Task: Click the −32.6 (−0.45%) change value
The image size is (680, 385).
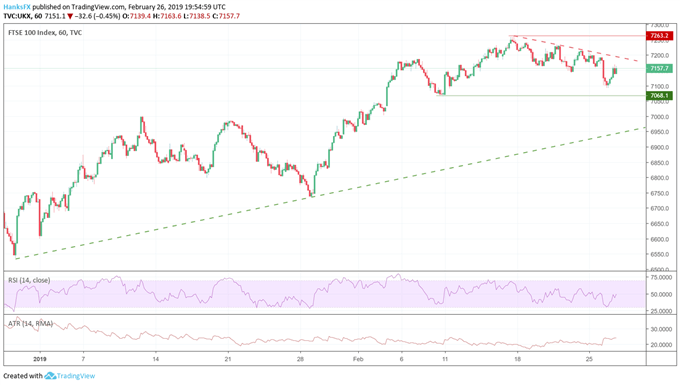Action: [97, 16]
